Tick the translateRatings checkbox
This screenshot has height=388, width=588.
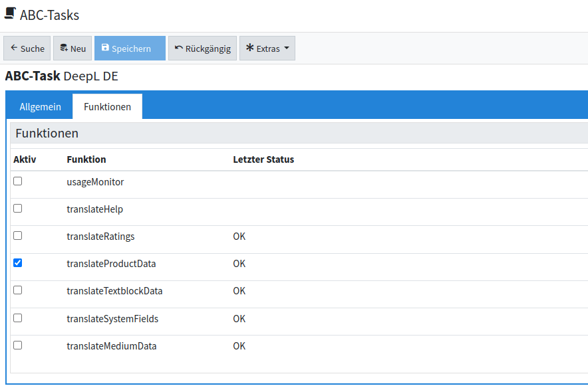point(18,236)
